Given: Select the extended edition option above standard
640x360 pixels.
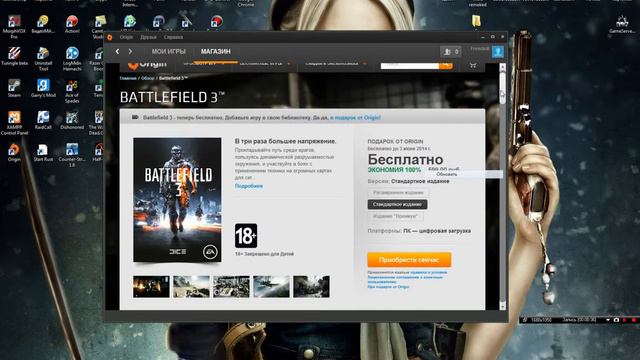Looking at the screenshot, I should pyautogui.click(x=398, y=192).
